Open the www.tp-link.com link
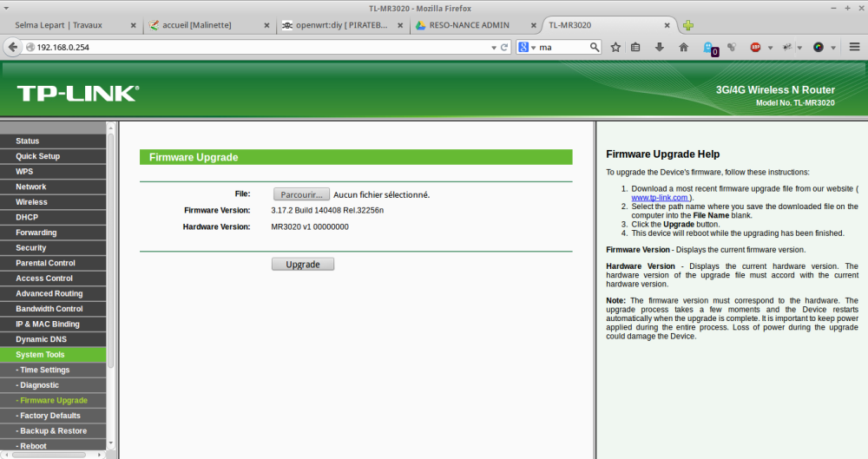Viewport: 868px width, 459px height. coord(660,198)
